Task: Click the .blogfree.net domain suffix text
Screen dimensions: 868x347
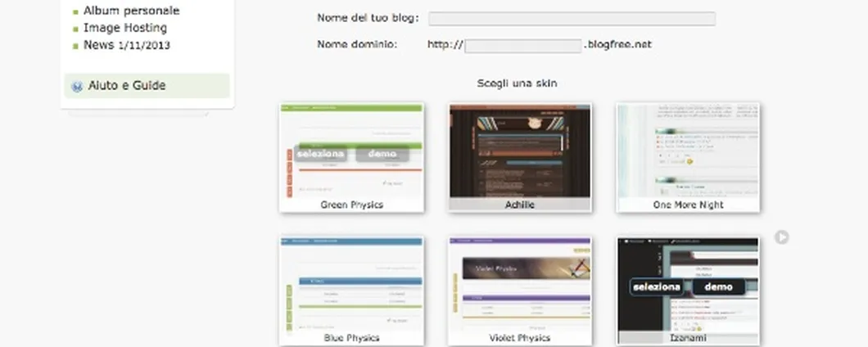Action: [x=617, y=45]
